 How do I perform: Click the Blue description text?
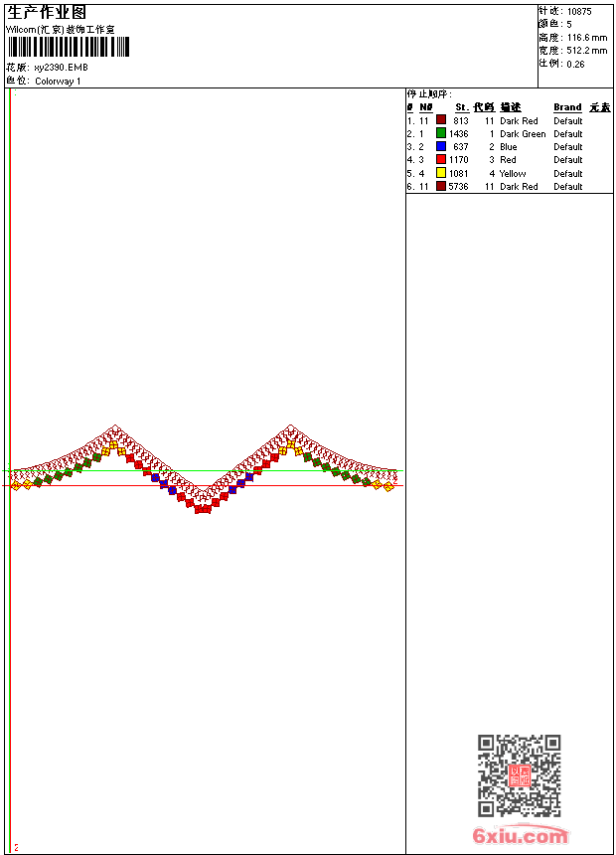click(x=508, y=147)
